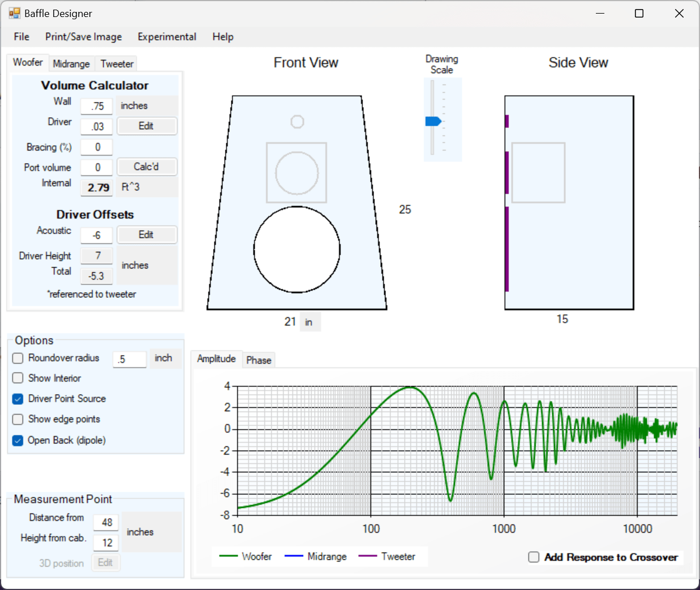
Task: Click the Drawing Scale slider thumb
Action: (x=433, y=121)
